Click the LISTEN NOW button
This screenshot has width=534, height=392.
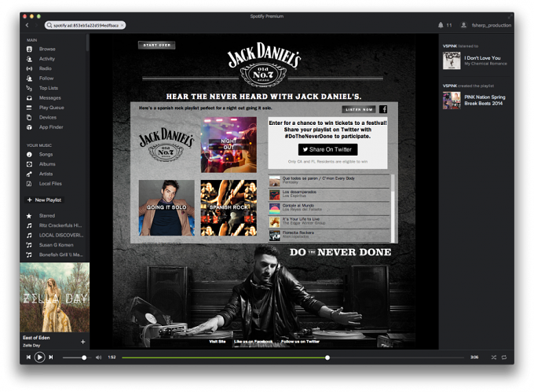359,109
